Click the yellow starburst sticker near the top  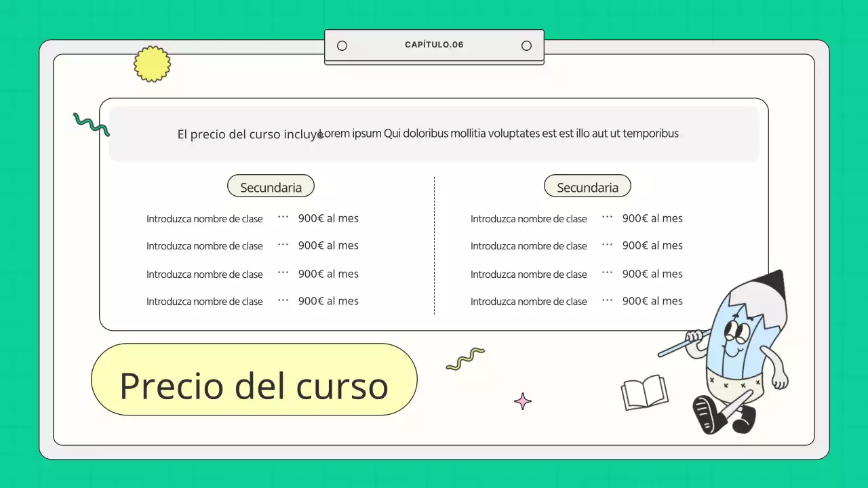[x=152, y=63]
